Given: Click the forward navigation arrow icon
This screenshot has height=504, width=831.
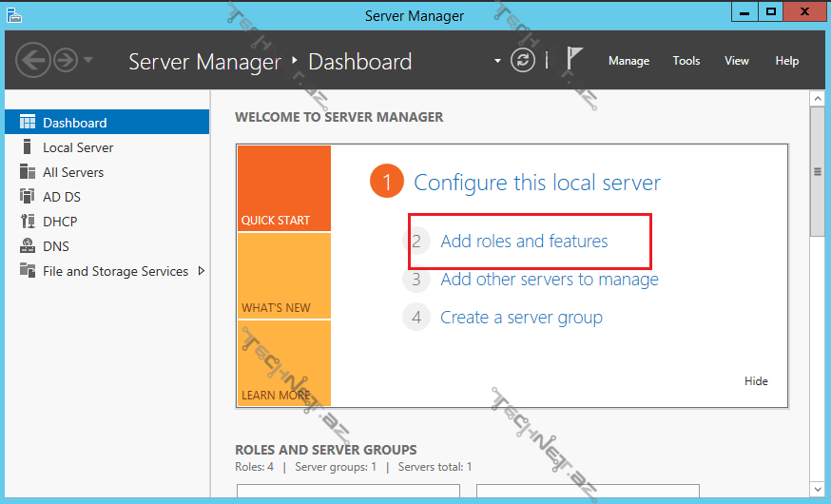Looking at the screenshot, I should pos(65,61).
